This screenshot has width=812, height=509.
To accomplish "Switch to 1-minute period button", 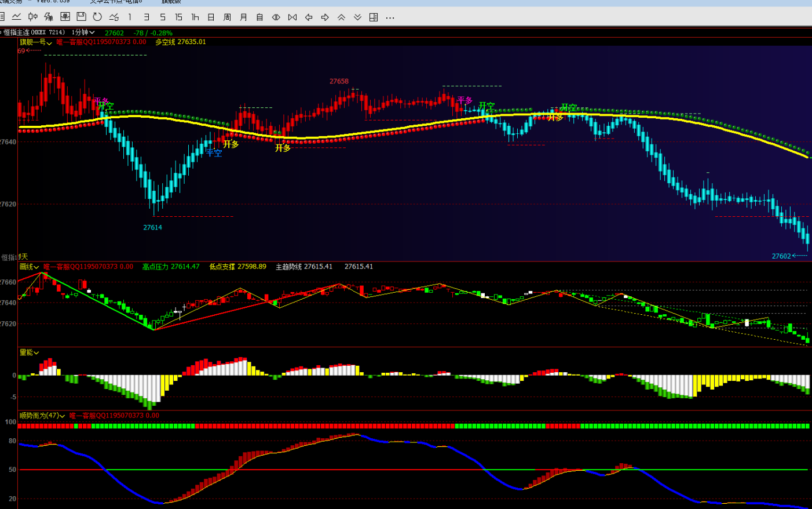I will click(x=130, y=17).
